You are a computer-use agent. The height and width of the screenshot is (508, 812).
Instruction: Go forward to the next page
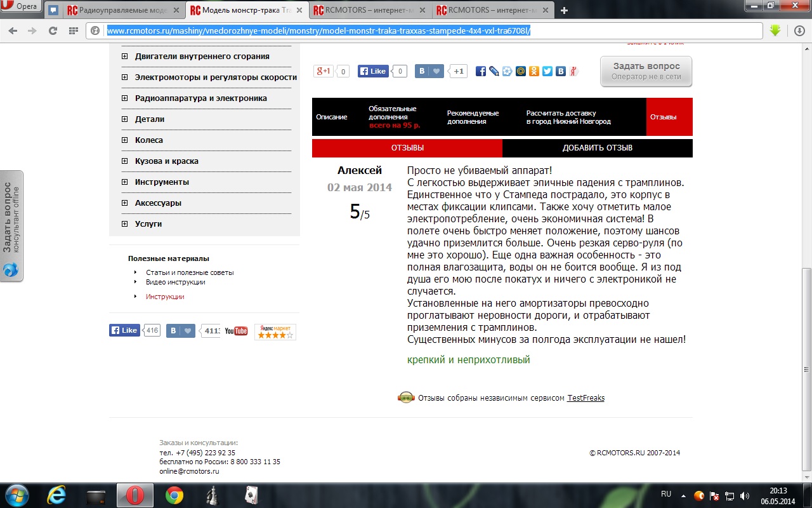(x=32, y=30)
